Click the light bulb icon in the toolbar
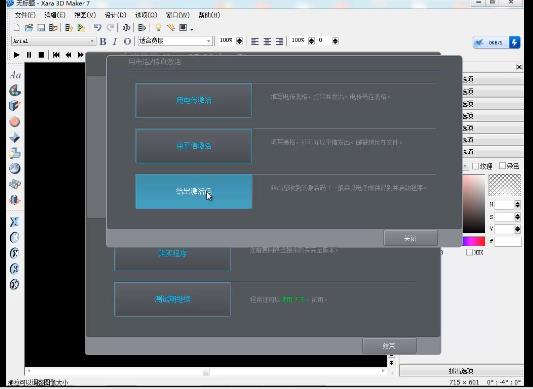Viewport: 533px width, 389px height. (158, 28)
